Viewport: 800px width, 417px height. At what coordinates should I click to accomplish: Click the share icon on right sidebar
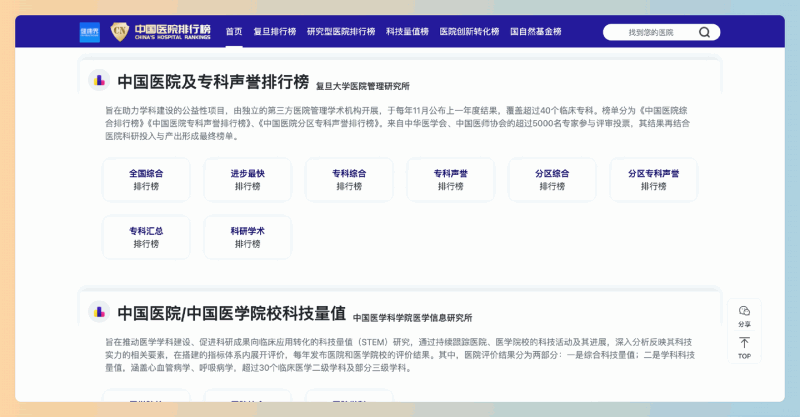coord(744,310)
